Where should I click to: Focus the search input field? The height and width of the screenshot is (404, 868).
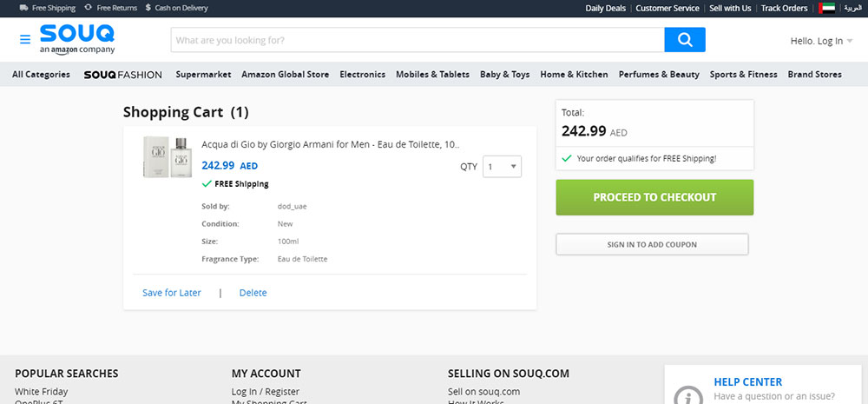[x=418, y=40]
